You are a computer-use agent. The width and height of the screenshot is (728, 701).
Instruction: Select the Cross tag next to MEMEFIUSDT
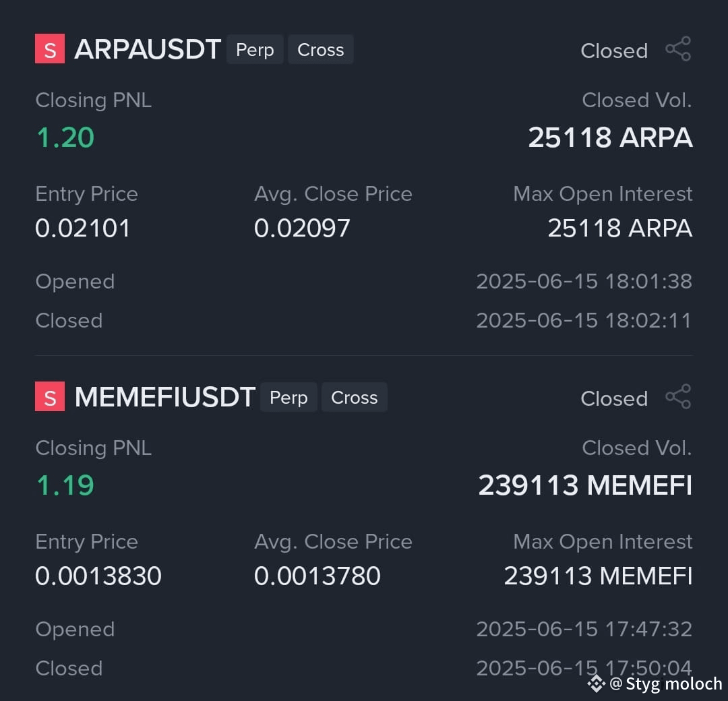pos(355,397)
